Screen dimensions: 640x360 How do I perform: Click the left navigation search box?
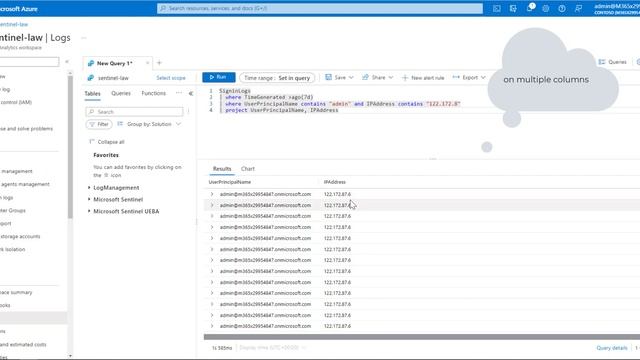tap(29, 62)
